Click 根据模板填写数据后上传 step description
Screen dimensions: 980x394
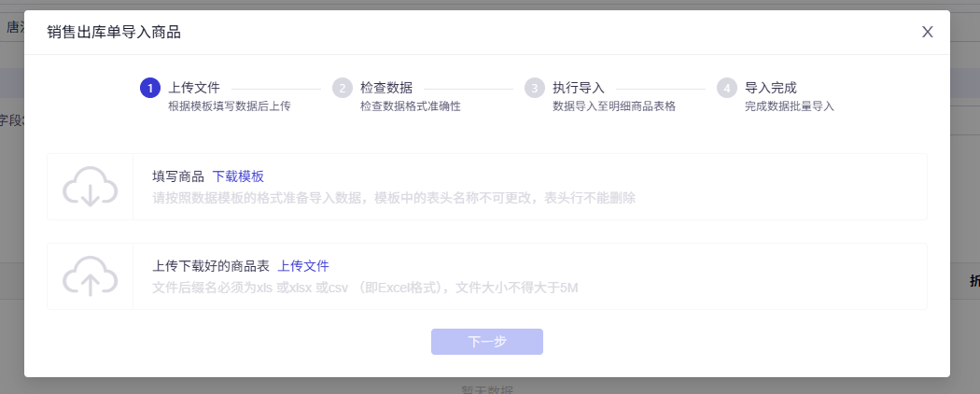(x=230, y=106)
